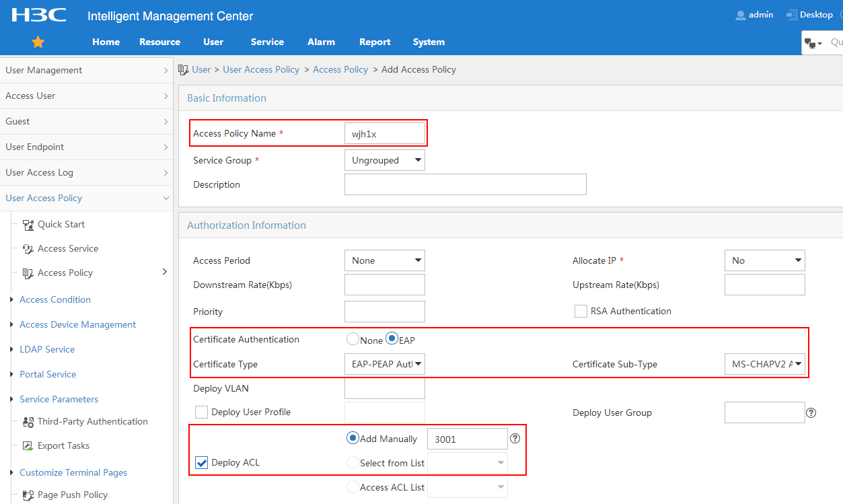
Task: Open Certificate Sub-Type dropdown
Action: click(x=765, y=364)
